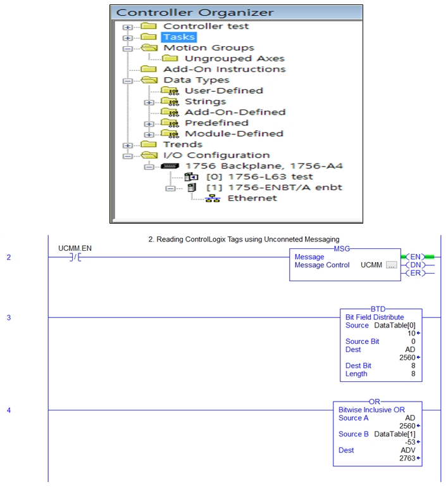
Task: Click the Add-On-Defined data type icon
Action: [x=170, y=112]
